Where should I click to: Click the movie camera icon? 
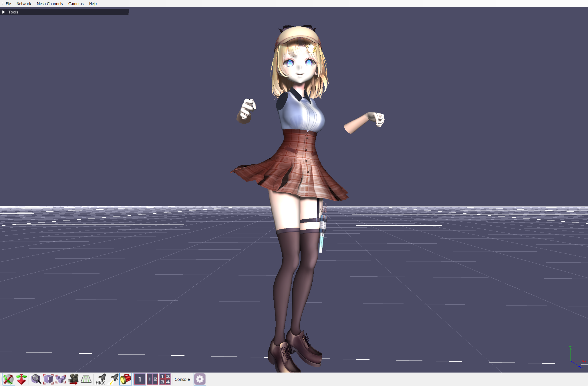tap(73, 379)
